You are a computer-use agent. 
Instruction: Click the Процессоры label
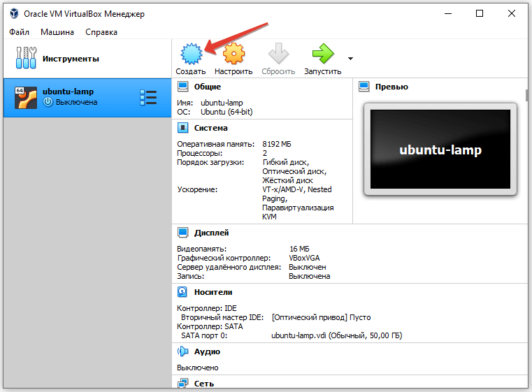[199, 153]
